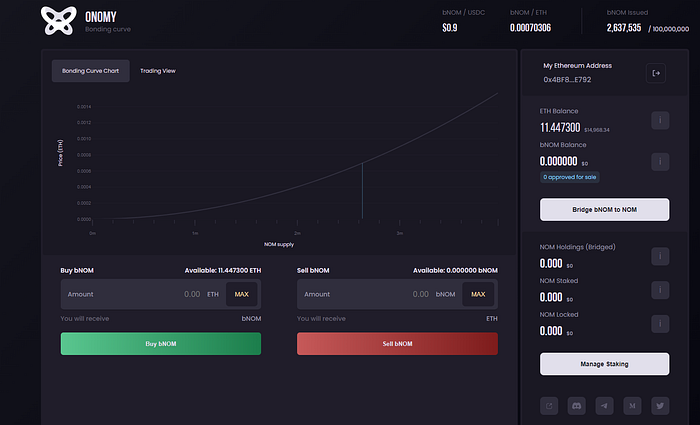Screen dimensions: 700x425
Task: Click the bNOM Balance value 0.000000
Action: [558, 161]
